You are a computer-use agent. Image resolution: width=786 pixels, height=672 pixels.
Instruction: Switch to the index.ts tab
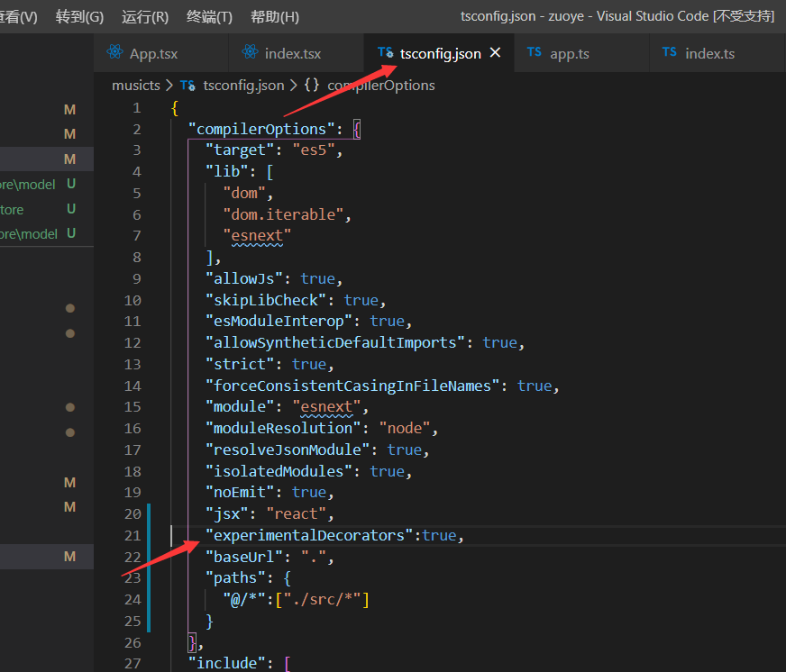(717, 53)
